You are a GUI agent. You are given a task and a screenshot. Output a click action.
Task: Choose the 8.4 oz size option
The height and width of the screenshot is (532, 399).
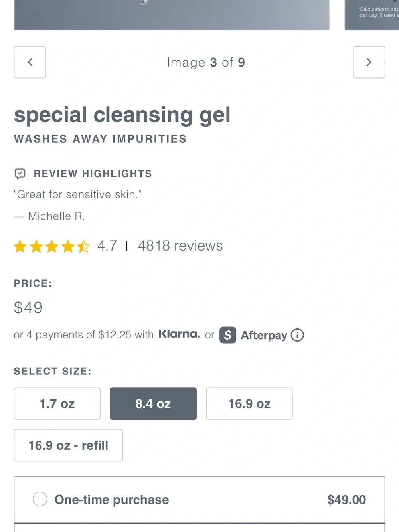pyautogui.click(x=153, y=403)
